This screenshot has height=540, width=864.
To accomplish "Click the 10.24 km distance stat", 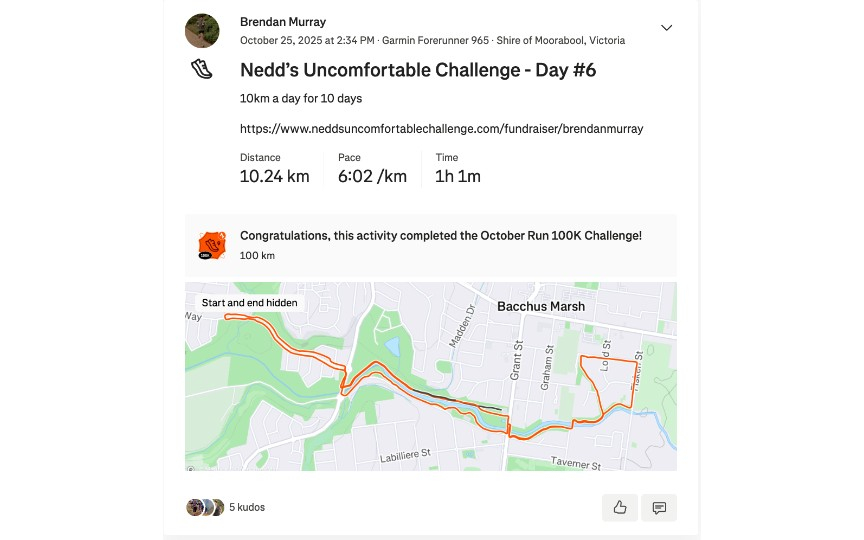I will [274, 176].
